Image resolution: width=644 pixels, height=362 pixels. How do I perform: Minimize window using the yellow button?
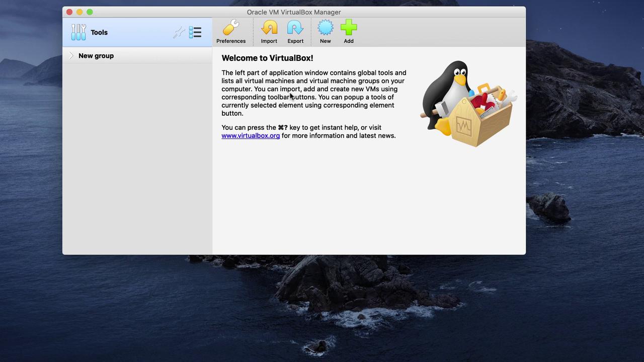(79, 12)
